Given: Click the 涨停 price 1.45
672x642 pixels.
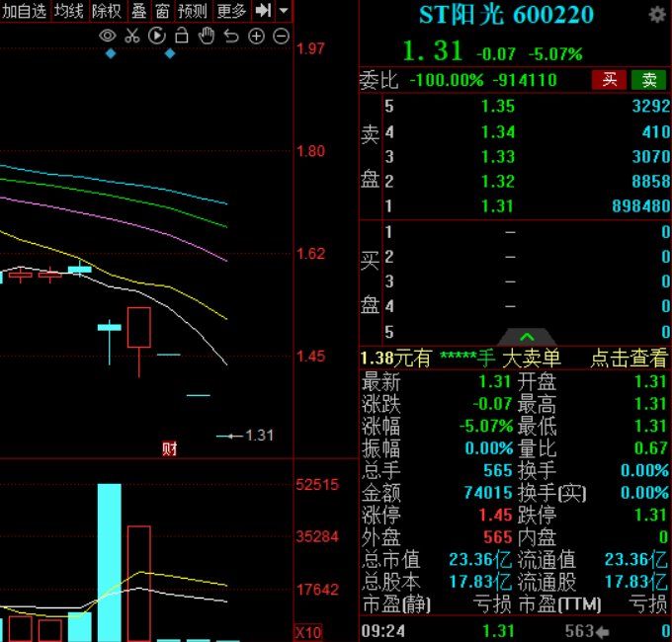Looking at the screenshot, I should [495, 515].
